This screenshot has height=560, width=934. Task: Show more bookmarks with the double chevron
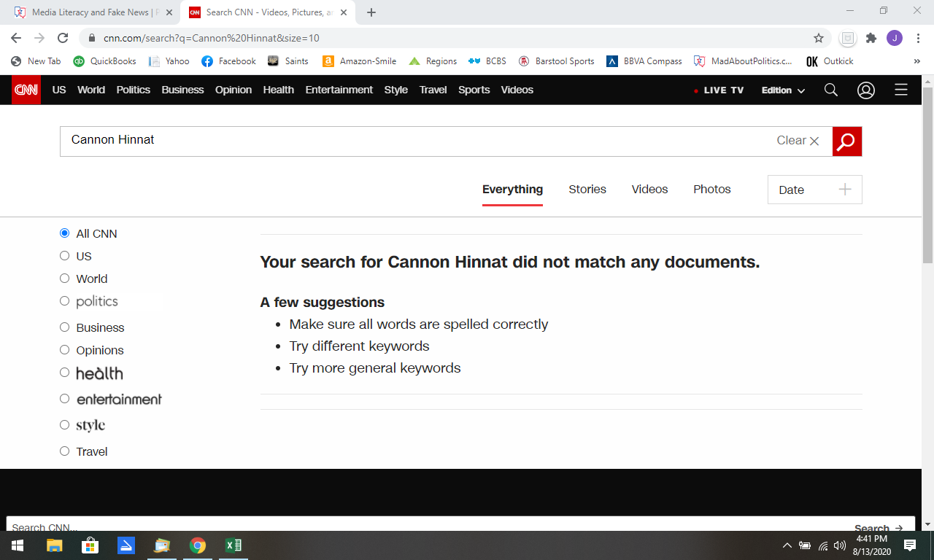pos(917,61)
